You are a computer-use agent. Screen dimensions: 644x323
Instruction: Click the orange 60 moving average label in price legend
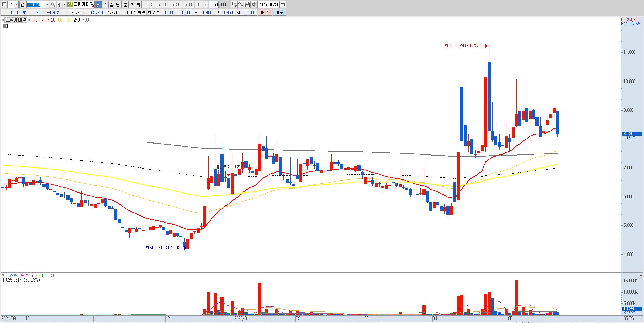point(60,20)
